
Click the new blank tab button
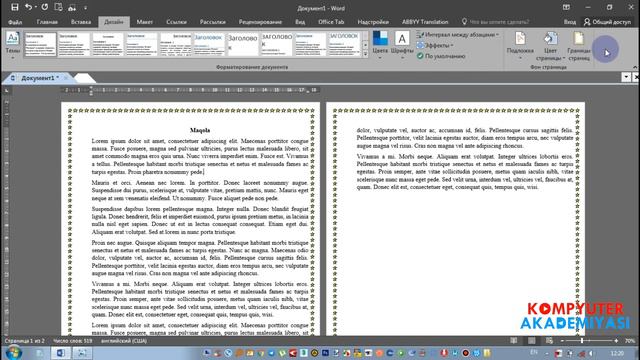coord(84,78)
